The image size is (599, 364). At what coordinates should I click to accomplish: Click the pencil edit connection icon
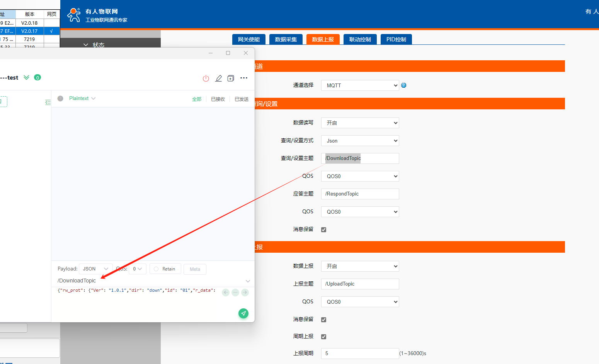218,78
